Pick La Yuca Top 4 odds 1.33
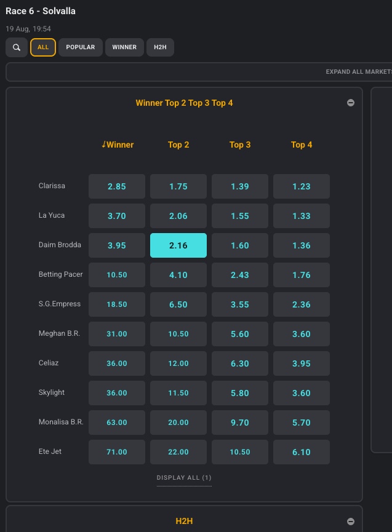 point(302,216)
